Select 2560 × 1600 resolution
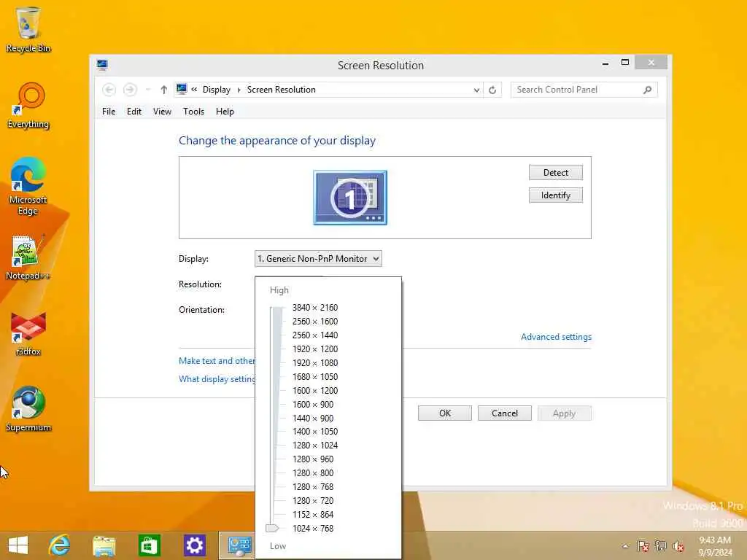Screen dimensions: 747x560 tap(315, 322)
